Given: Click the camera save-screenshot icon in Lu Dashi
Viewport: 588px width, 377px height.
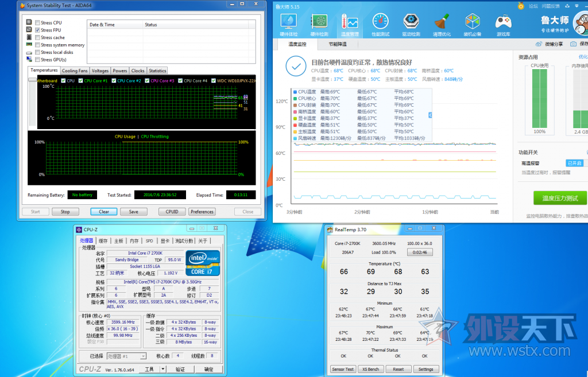Looking at the screenshot, I should (x=574, y=44).
